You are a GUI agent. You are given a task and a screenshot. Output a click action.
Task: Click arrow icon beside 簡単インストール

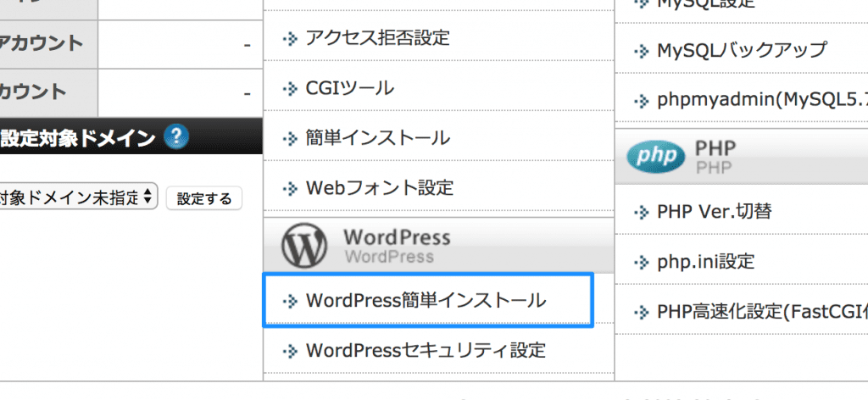point(290,139)
